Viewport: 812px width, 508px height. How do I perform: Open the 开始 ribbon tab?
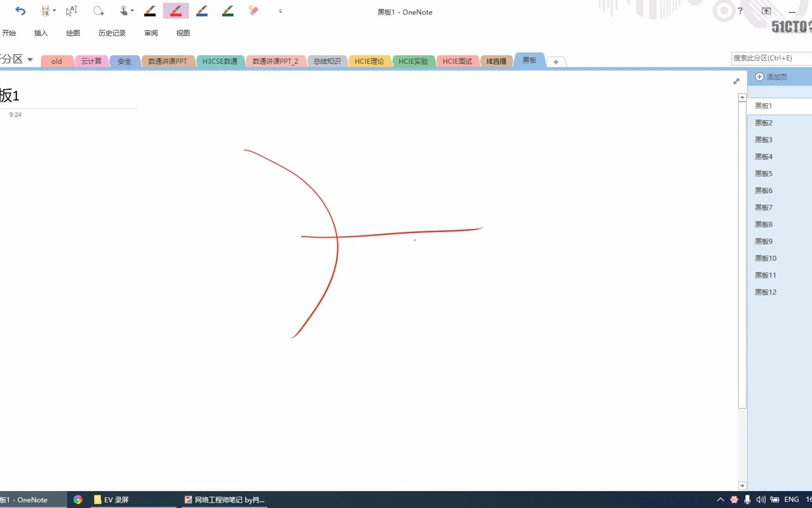(x=9, y=33)
